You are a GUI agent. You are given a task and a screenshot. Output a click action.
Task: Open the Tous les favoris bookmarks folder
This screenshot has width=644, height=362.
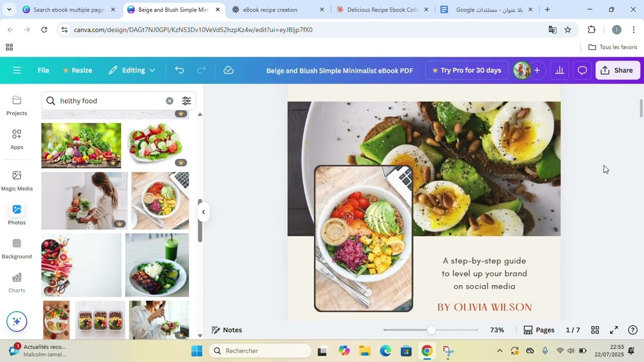pyautogui.click(x=612, y=47)
